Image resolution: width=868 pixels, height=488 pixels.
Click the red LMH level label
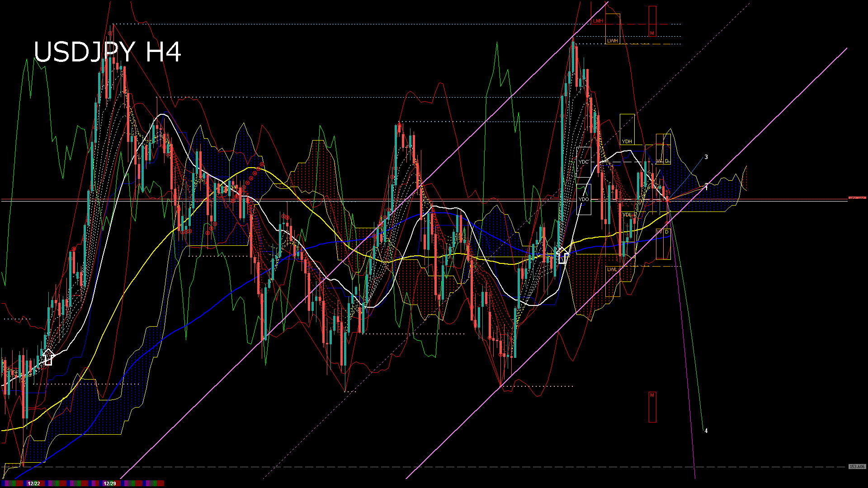click(598, 21)
